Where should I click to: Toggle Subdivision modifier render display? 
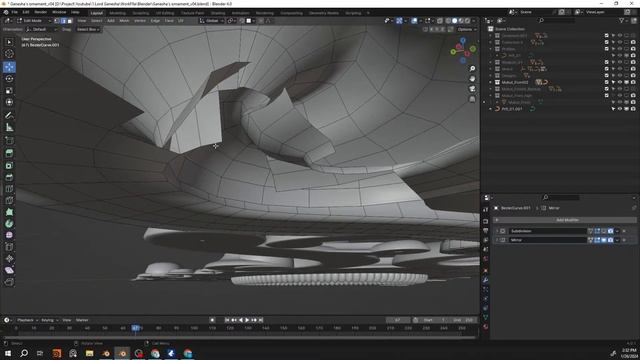point(610,231)
